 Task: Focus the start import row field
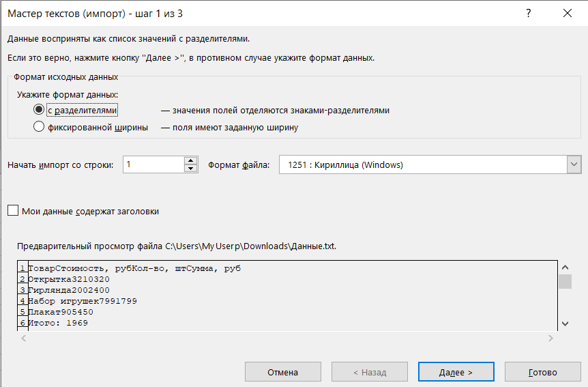tap(153, 164)
